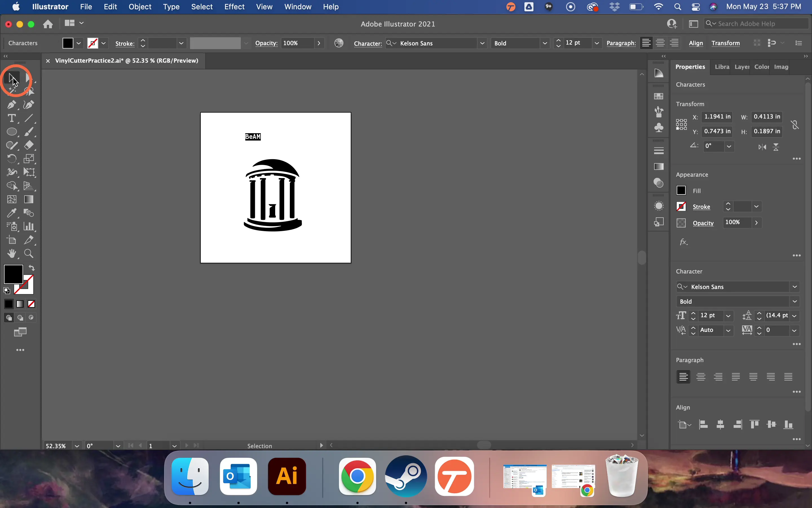
Task: Toggle constrain width and height proportions link
Action: (x=795, y=125)
